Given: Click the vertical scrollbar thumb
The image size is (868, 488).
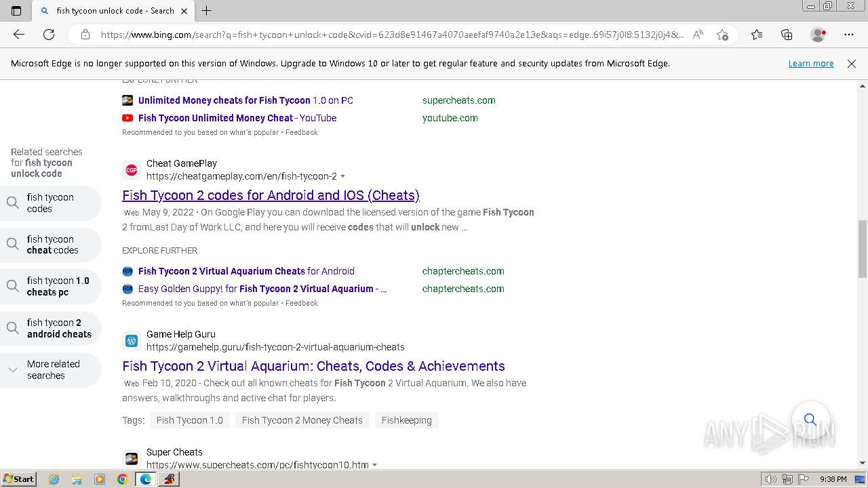Looking at the screenshot, I should point(863,249).
